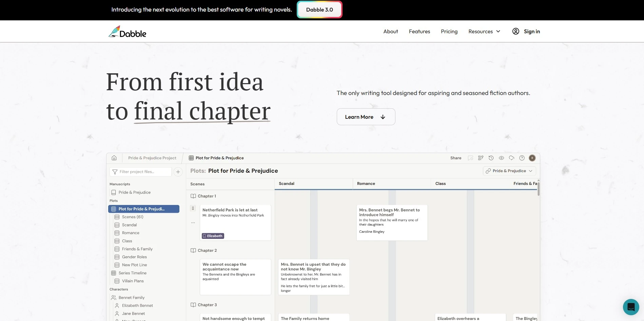Click the Dabble logo
This screenshot has height=321, width=644.
point(127,32)
